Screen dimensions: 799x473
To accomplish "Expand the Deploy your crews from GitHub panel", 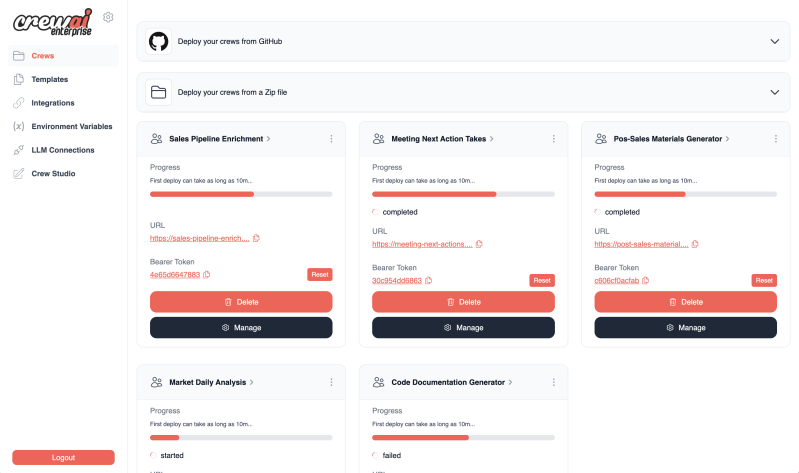I will [x=775, y=41].
